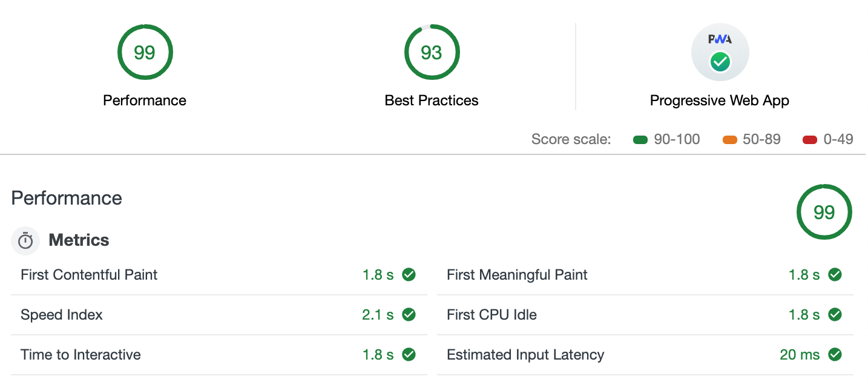Click the Performance score gauge showing 99
This screenshot has width=868, height=385.
pyautogui.click(x=145, y=53)
